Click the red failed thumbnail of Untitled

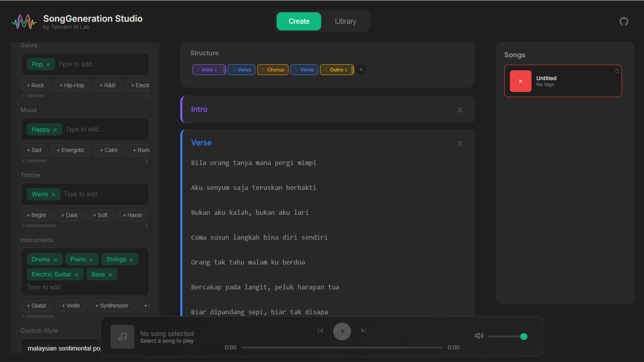click(520, 81)
